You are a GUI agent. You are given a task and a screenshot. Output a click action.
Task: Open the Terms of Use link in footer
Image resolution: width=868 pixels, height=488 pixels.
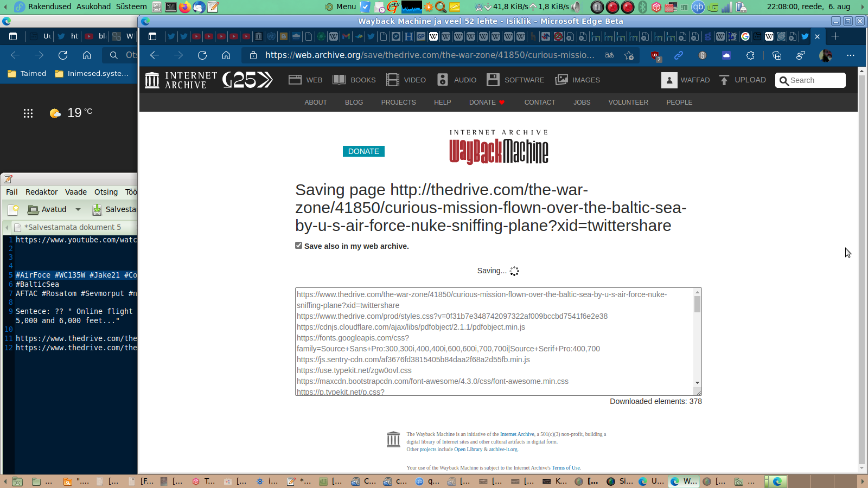[x=566, y=468]
